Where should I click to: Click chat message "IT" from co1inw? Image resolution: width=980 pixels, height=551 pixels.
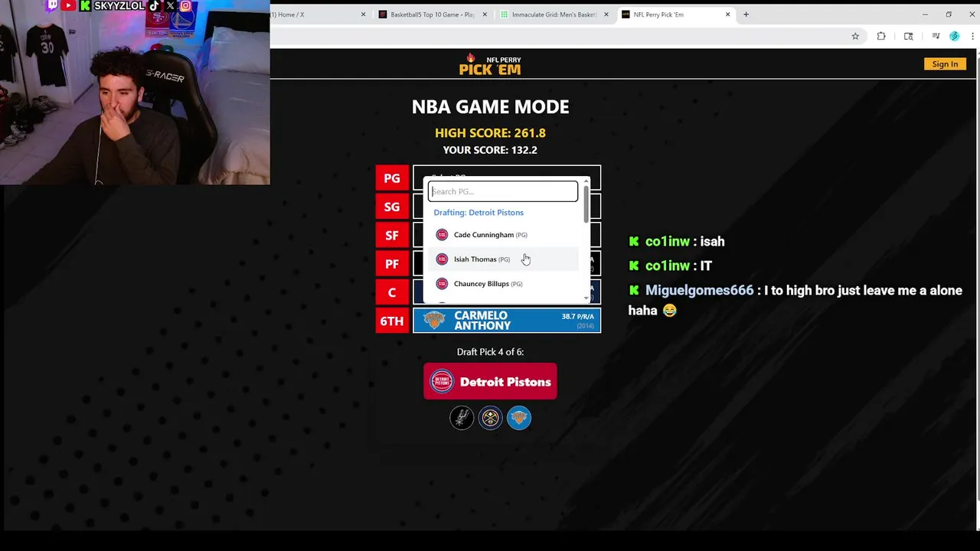point(705,266)
